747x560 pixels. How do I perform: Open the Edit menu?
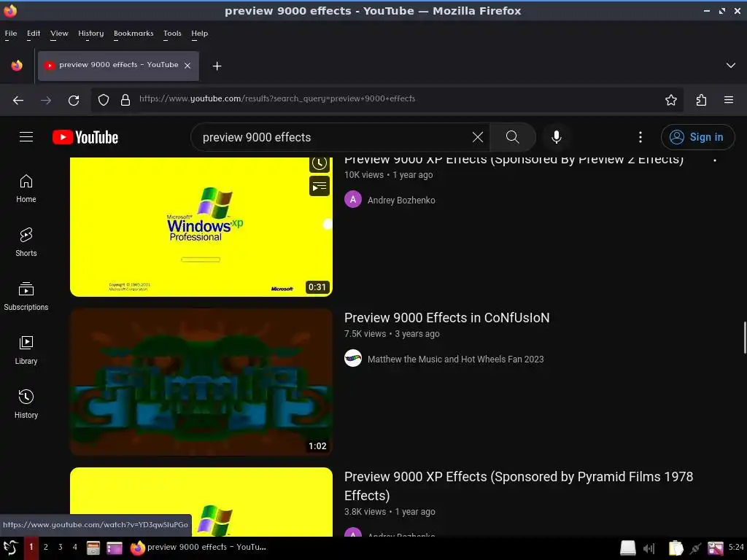[x=34, y=34]
